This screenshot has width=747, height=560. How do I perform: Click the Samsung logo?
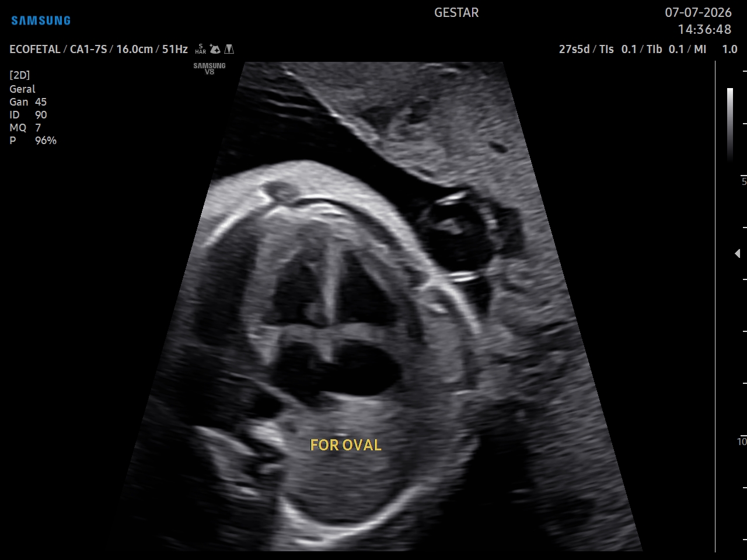(x=41, y=20)
